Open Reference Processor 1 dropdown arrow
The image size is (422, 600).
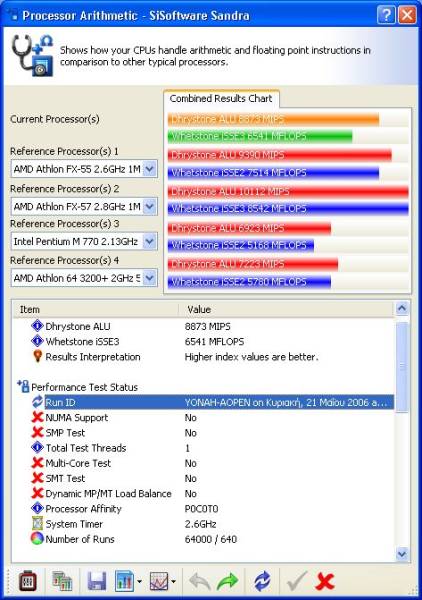150,168
